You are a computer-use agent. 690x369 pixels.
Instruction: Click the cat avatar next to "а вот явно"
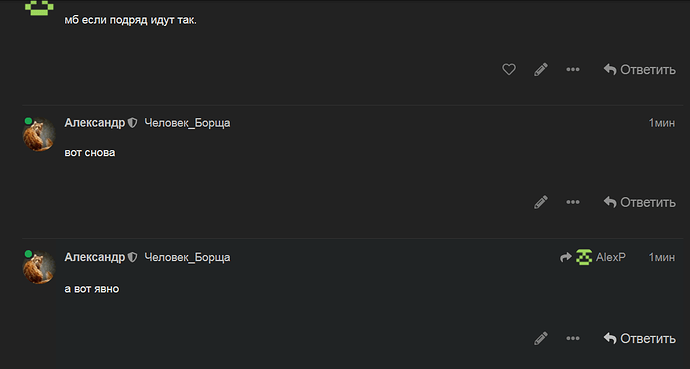pos(39,267)
